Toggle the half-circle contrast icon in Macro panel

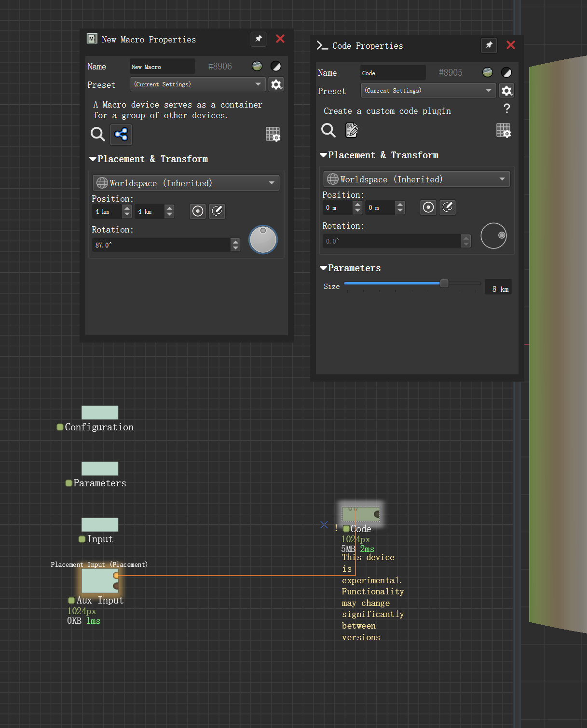coord(276,66)
